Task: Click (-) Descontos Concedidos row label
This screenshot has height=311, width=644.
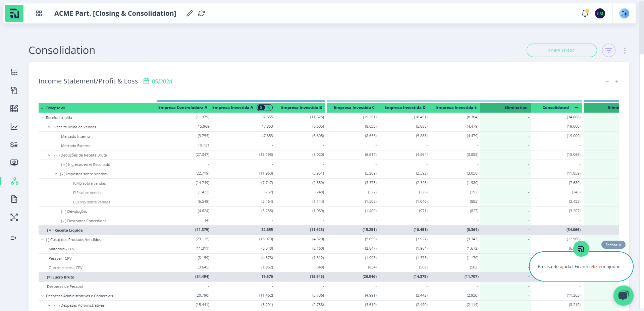Action: click(x=84, y=221)
